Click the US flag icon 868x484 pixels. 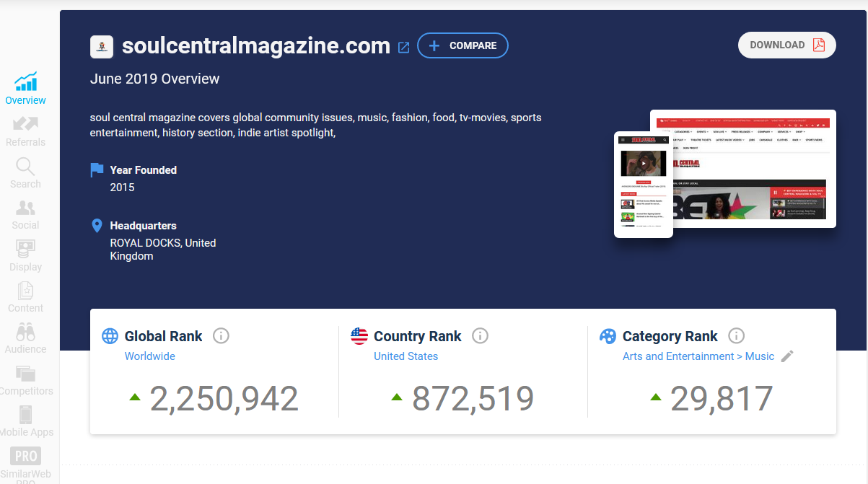359,336
